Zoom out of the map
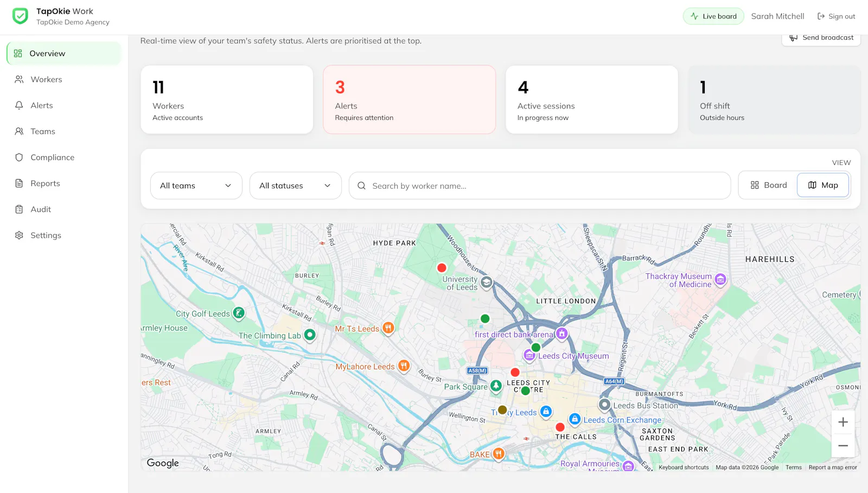 point(843,446)
